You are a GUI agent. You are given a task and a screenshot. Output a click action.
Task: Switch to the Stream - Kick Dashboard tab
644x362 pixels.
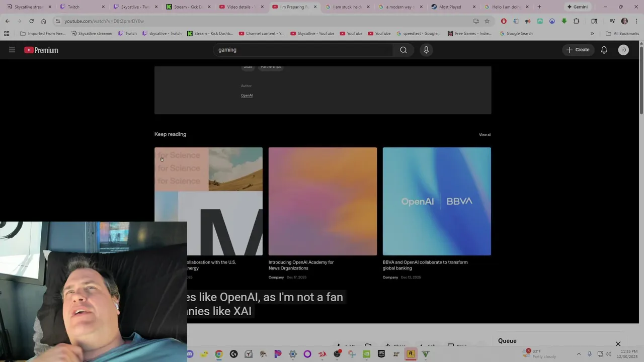(188, 7)
